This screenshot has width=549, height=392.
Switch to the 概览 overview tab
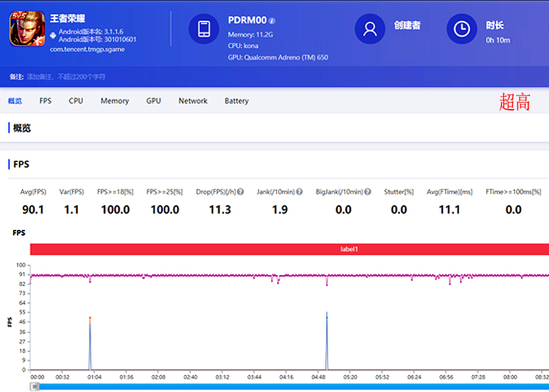pos(15,101)
